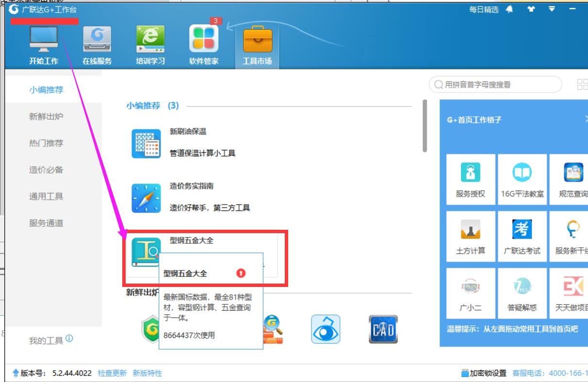Minimize the G+ workbench window

[573, 9]
